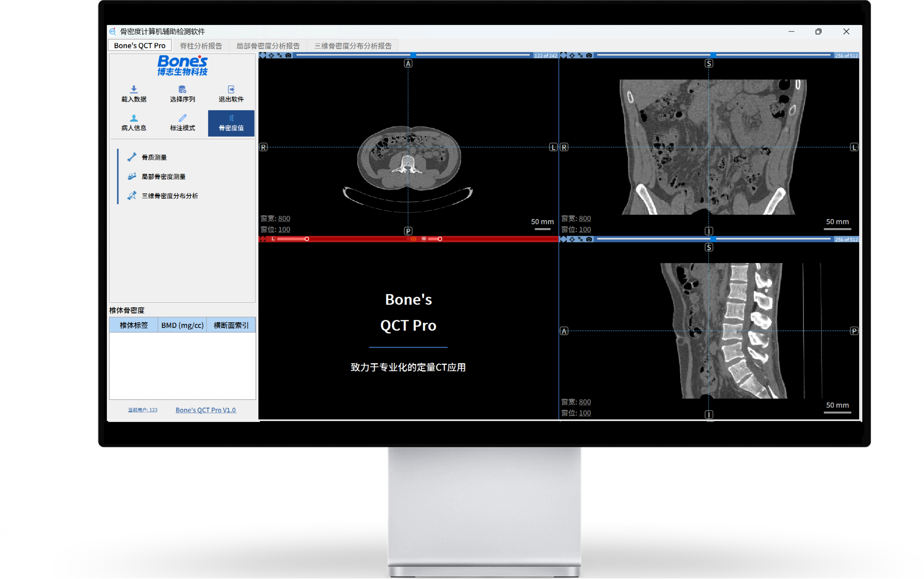The image size is (924, 579).
Task: Click crosshair center icon in coronal view
Action: (572, 56)
